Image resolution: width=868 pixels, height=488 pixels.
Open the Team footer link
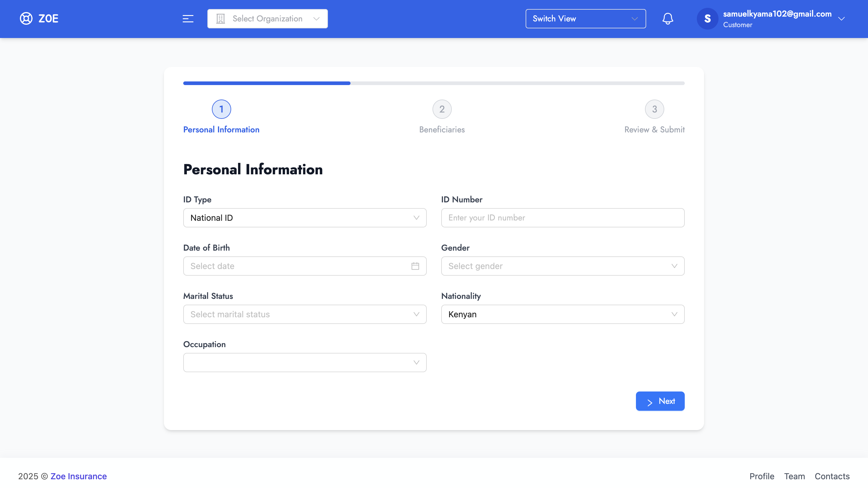point(794,476)
